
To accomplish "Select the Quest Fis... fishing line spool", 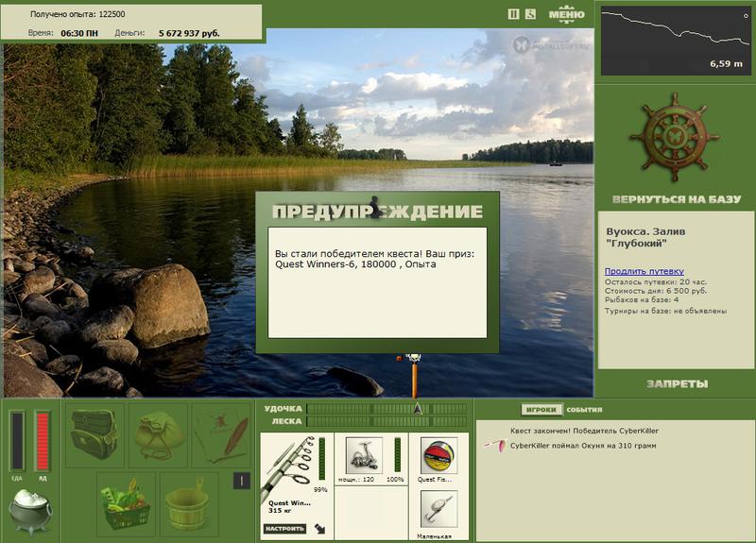I will [438, 455].
